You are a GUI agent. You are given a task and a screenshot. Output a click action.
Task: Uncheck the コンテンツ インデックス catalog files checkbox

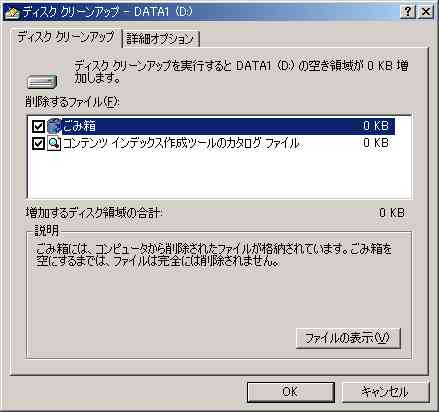pyautogui.click(x=38, y=144)
